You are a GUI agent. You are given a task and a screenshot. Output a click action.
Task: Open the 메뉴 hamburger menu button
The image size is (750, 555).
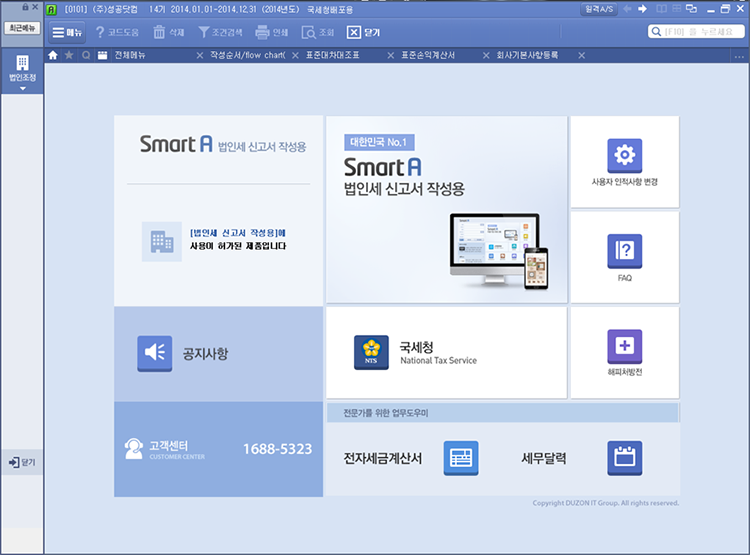[x=67, y=33]
